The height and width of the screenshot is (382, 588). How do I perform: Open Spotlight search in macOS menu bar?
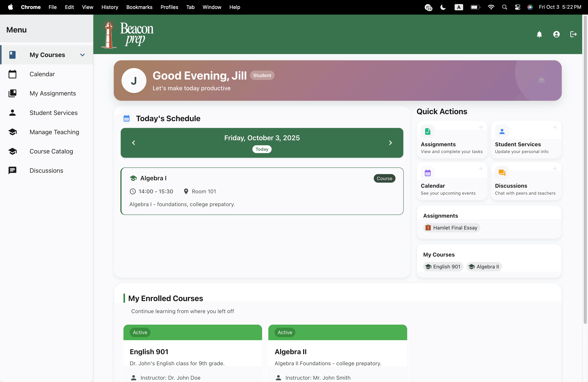pyautogui.click(x=505, y=7)
